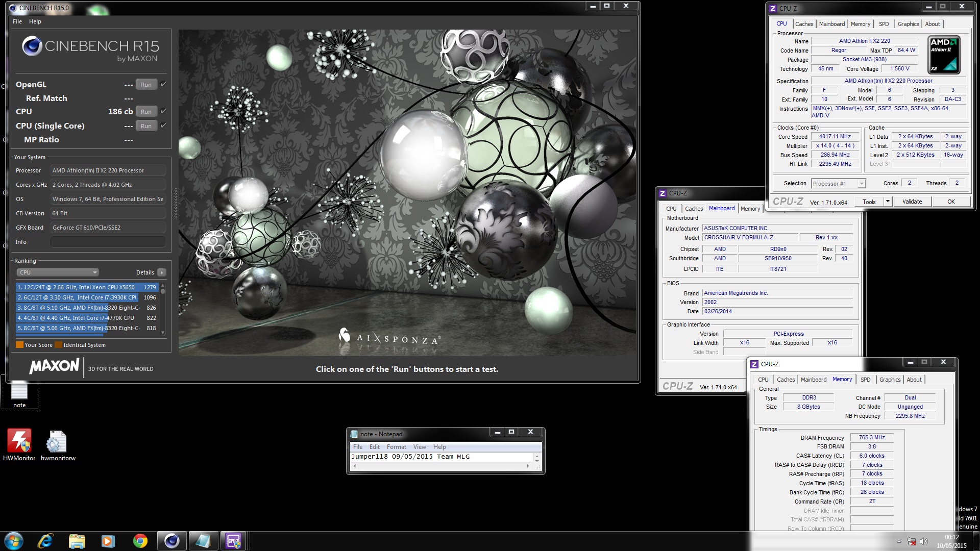Click the AMD Athlon II logo in CPU-Z
980x551 pixels.
[x=944, y=55]
